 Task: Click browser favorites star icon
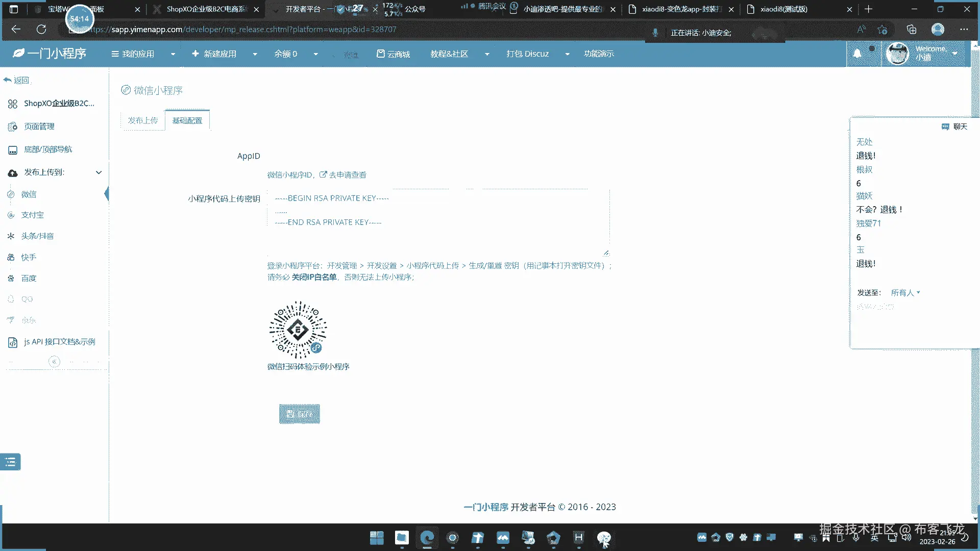(883, 30)
